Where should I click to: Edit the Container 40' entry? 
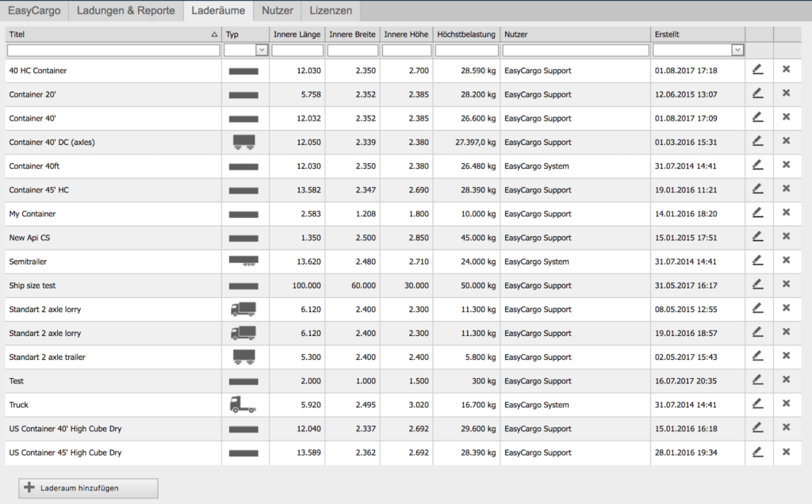point(757,117)
